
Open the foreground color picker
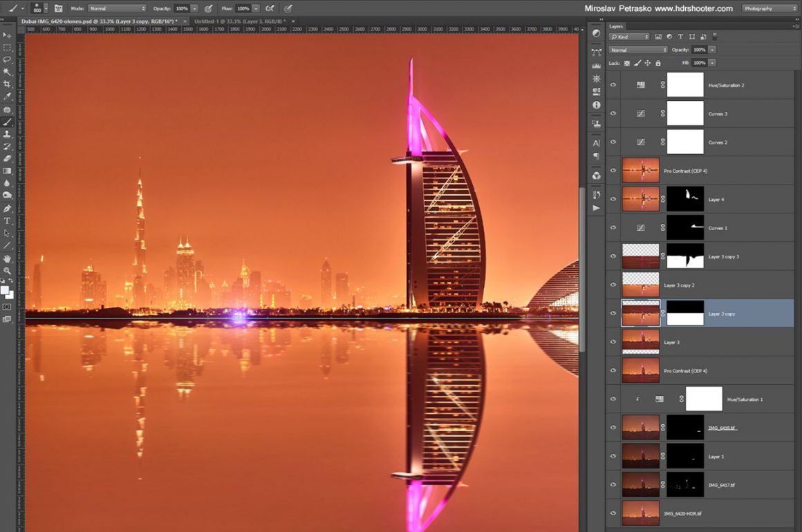[x=5, y=290]
